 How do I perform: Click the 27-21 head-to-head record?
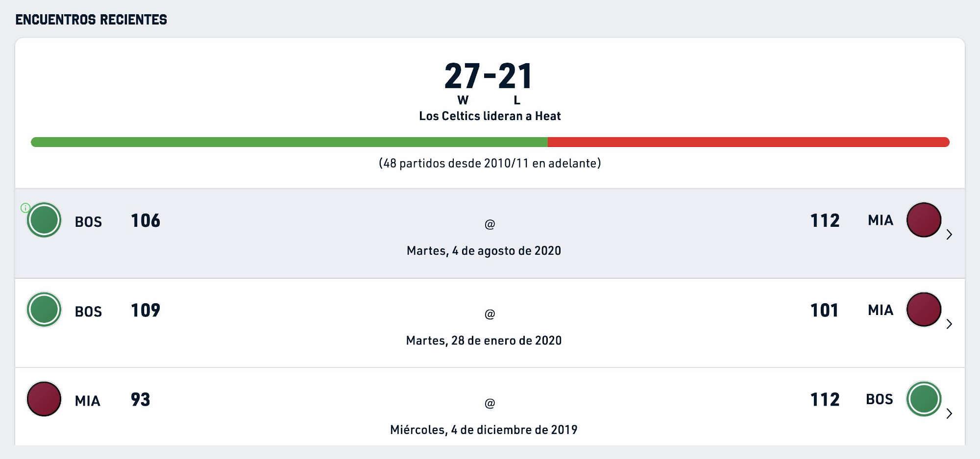tap(489, 76)
